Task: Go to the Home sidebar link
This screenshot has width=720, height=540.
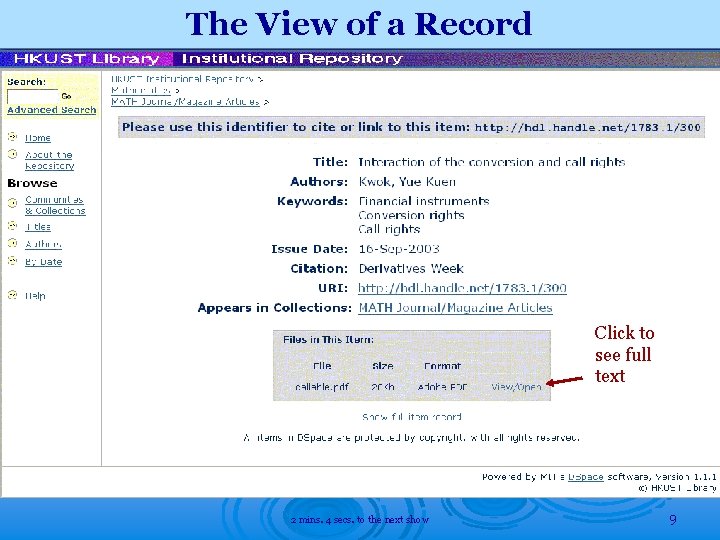Action: click(38, 138)
